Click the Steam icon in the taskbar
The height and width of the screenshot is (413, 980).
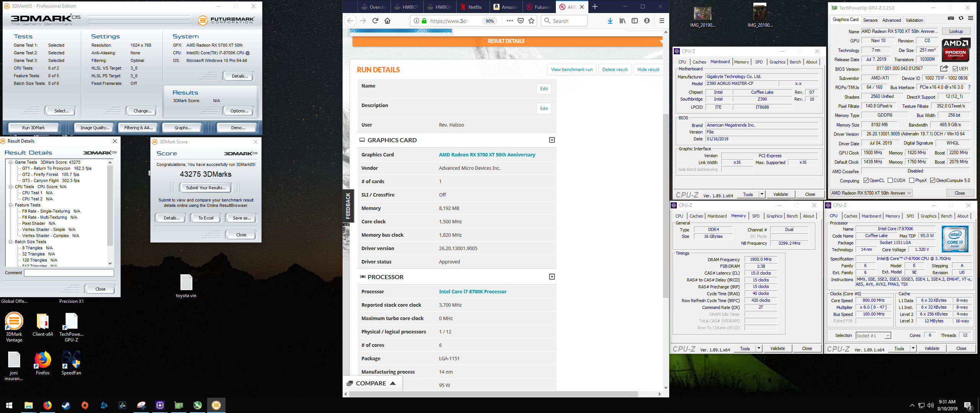pyautogui.click(x=66, y=405)
